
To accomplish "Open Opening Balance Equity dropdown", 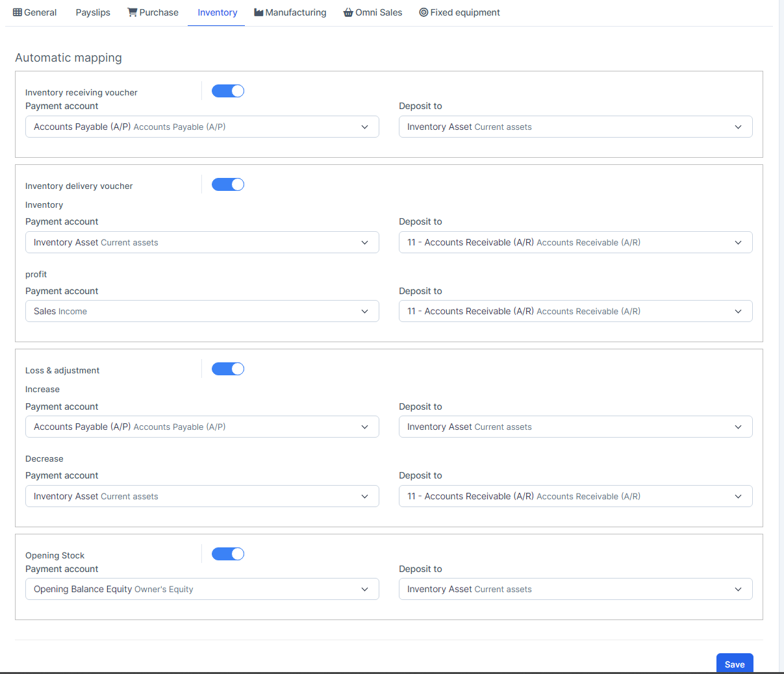I will click(x=202, y=589).
